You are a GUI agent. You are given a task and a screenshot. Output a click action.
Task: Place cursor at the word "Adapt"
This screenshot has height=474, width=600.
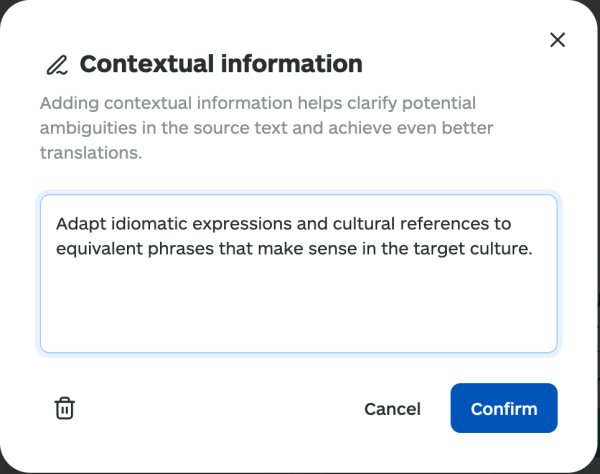click(x=79, y=223)
